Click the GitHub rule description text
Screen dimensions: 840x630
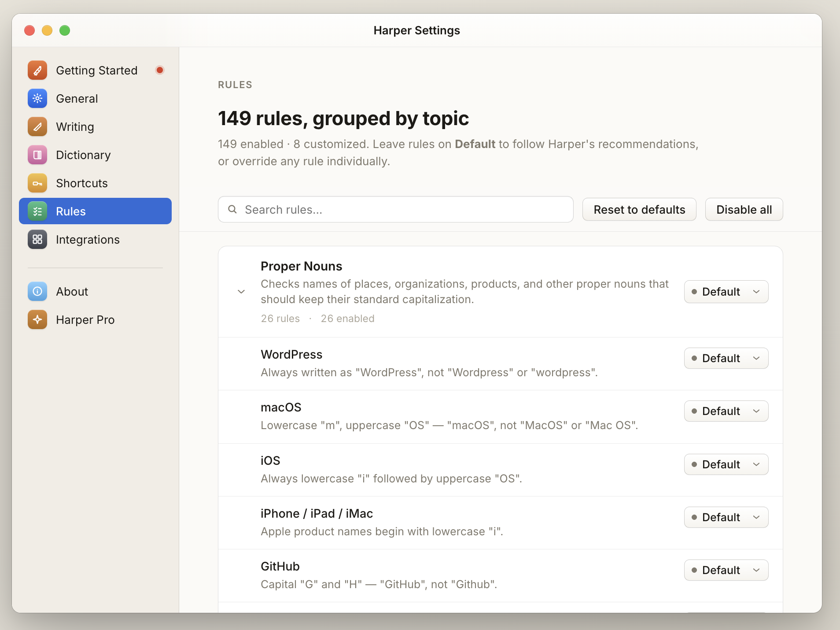pyautogui.click(x=379, y=585)
